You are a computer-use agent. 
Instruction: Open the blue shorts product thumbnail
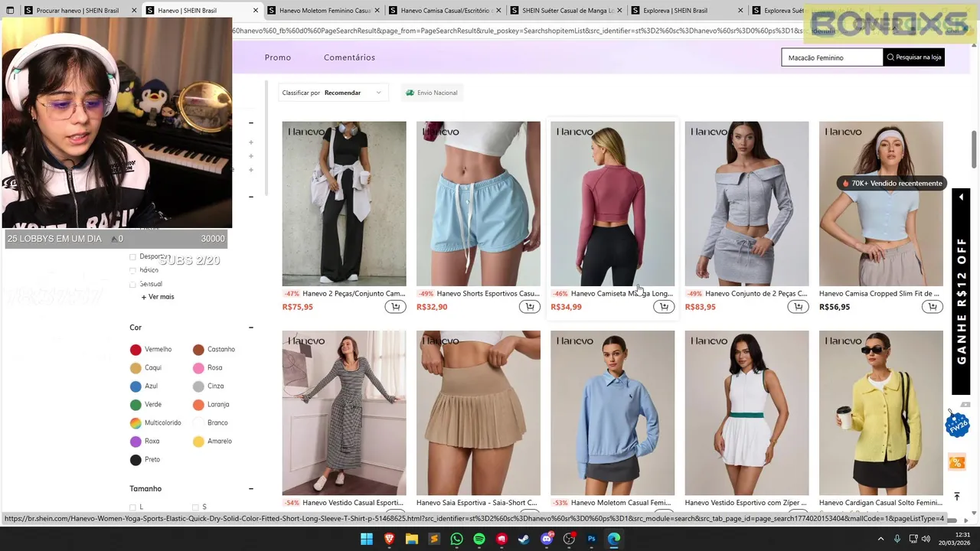pyautogui.click(x=478, y=204)
